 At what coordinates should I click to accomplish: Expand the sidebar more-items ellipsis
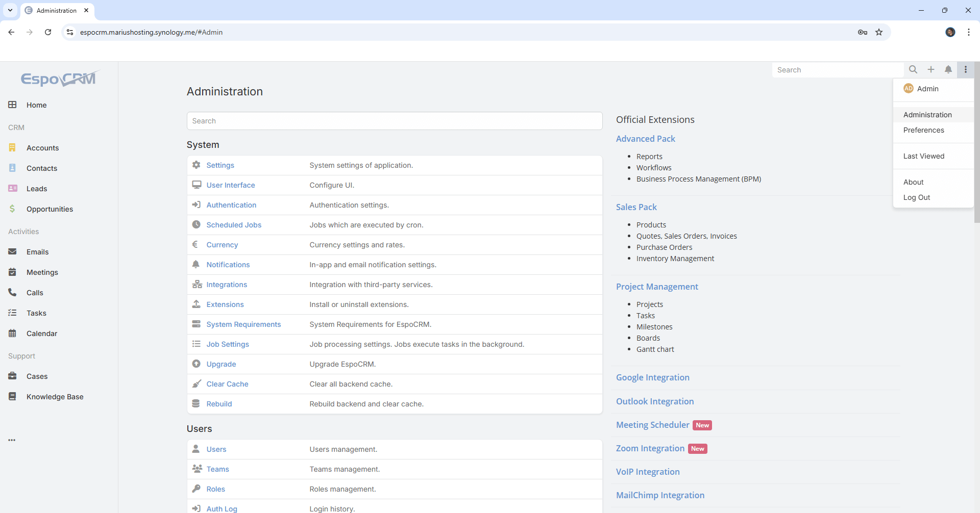coord(12,440)
